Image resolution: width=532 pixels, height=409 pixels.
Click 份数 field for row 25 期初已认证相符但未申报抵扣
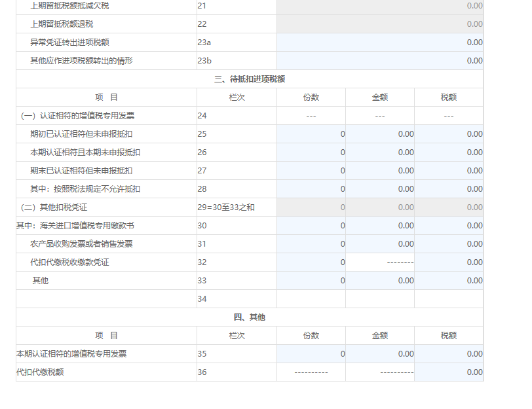pos(311,134)
